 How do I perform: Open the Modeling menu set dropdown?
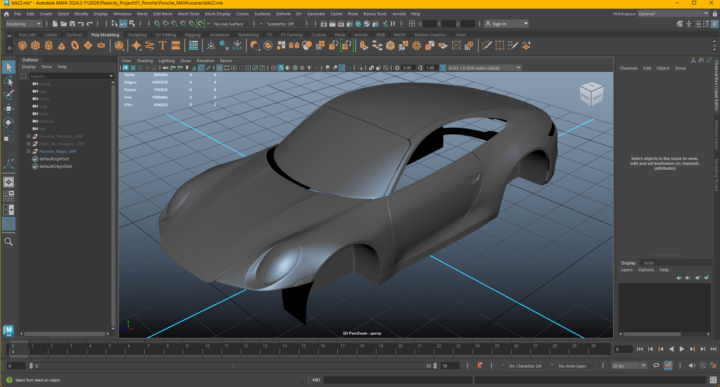click(23, 24)
